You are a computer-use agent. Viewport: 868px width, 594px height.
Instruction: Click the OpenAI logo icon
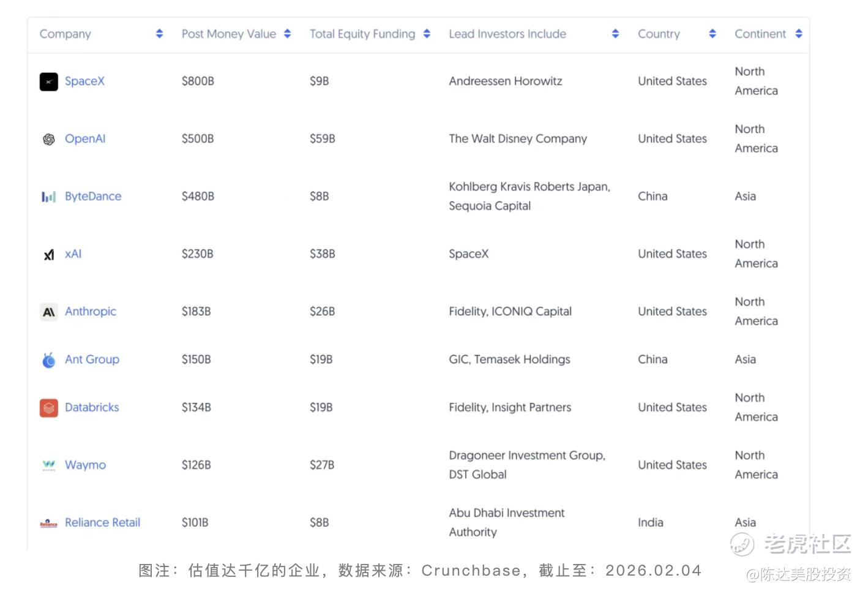pyautogui.click(x=49, y=139)
